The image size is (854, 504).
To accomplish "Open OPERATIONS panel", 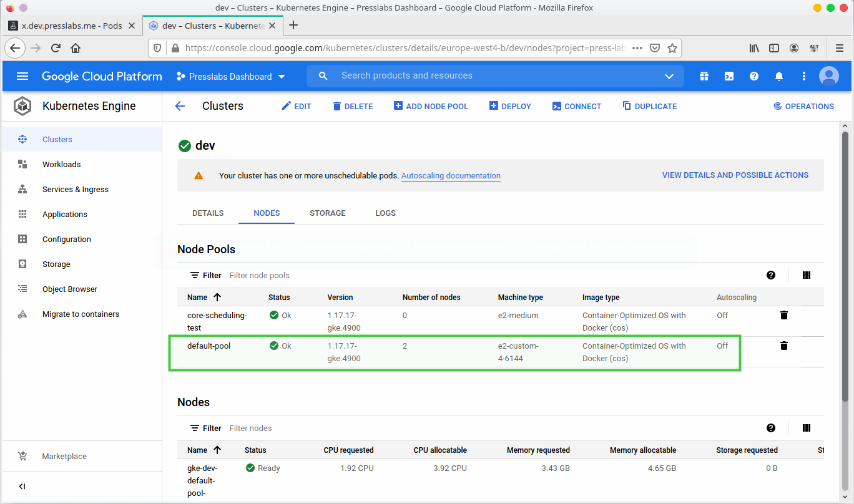I will (803, 106).
